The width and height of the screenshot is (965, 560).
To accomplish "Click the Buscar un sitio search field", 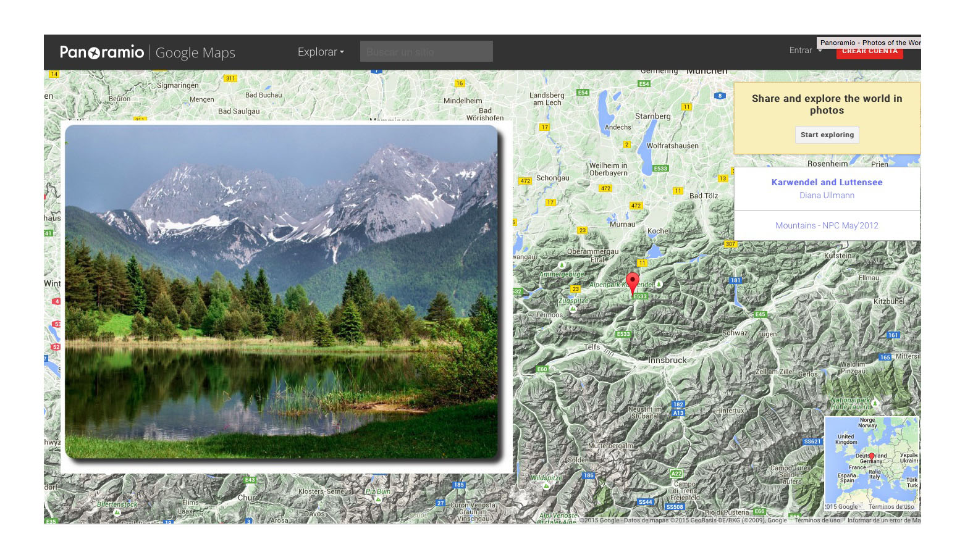I will pos(426,51).
